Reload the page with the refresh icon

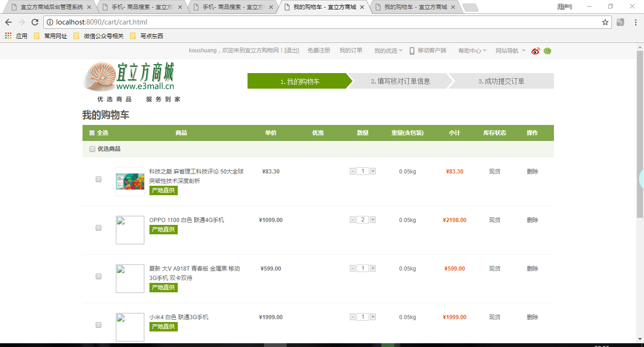[x=35, y=22]
